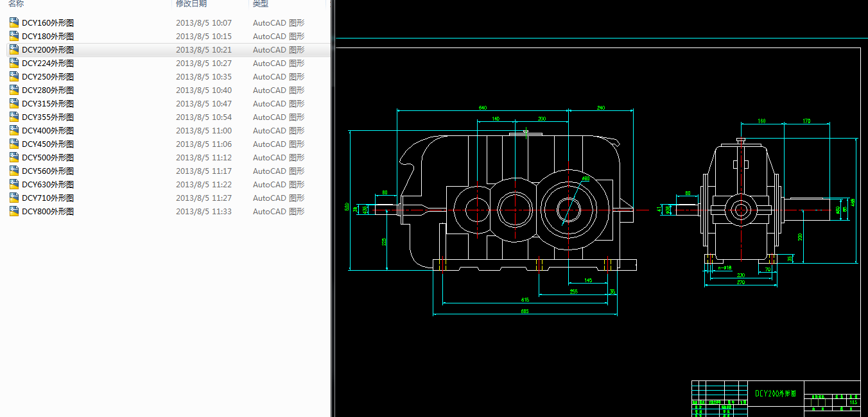868x417 pixels.
Task: Click the DCY800外形图 file icon
Action: tap(14, 211)
